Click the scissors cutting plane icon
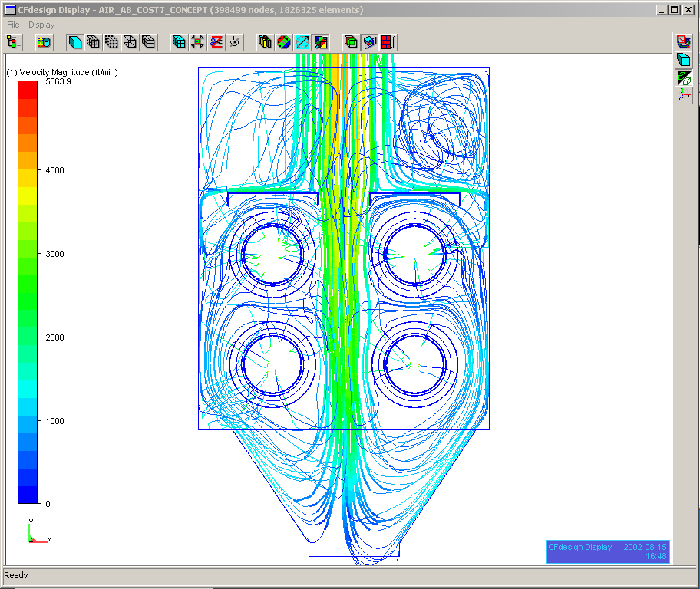 tap(216, 42)
